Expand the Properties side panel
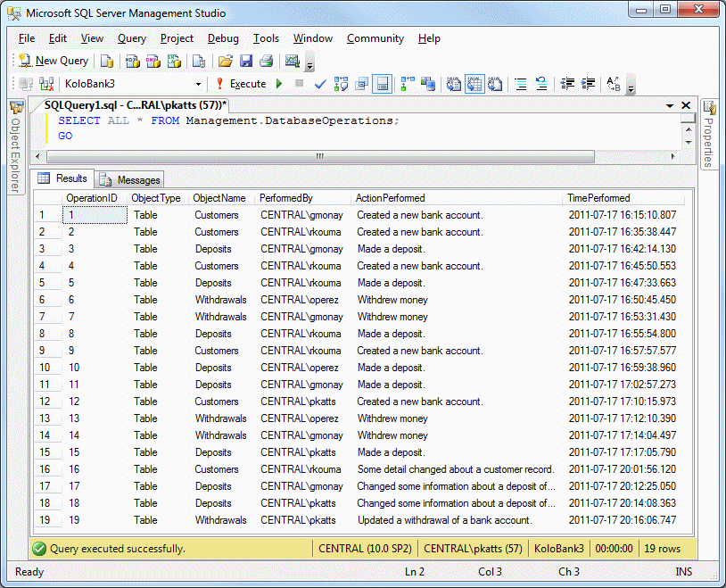 click(709, 135)
